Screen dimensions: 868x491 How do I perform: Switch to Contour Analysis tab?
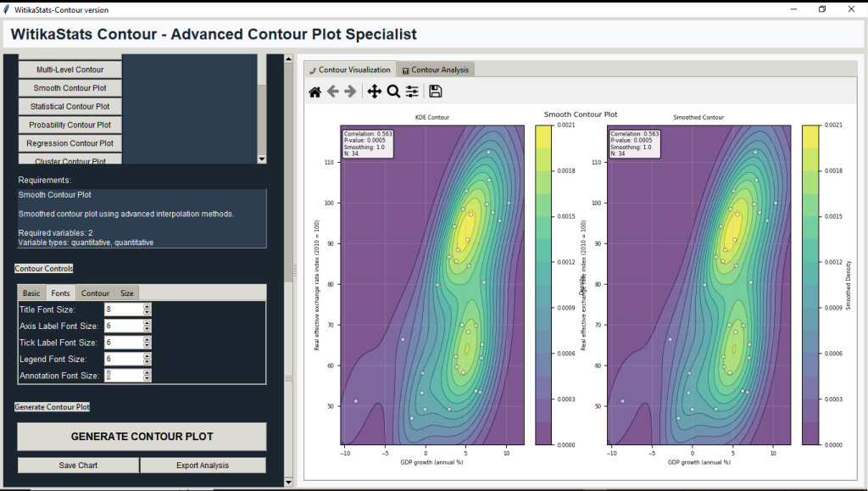[435, 70]
